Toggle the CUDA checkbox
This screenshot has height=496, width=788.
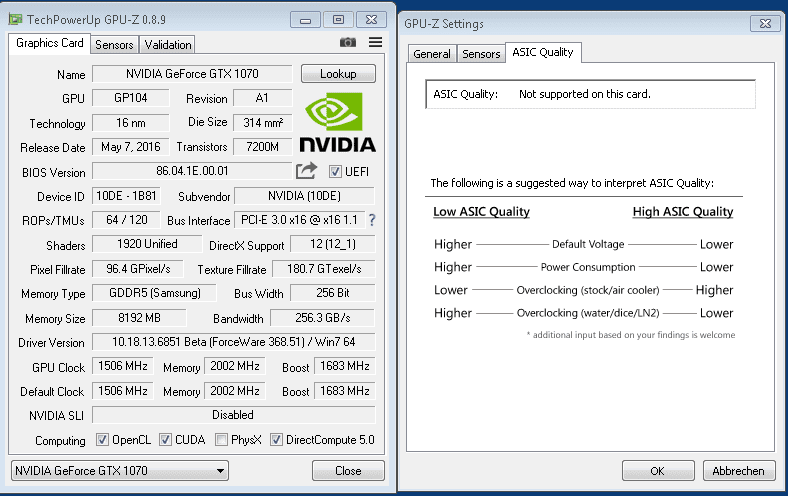click(165, 440)
